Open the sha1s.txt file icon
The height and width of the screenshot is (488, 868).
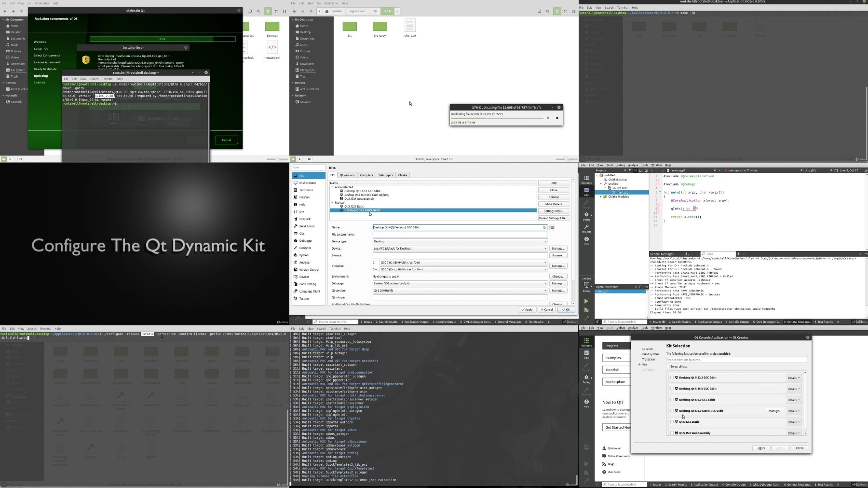[x=410, y=26]
